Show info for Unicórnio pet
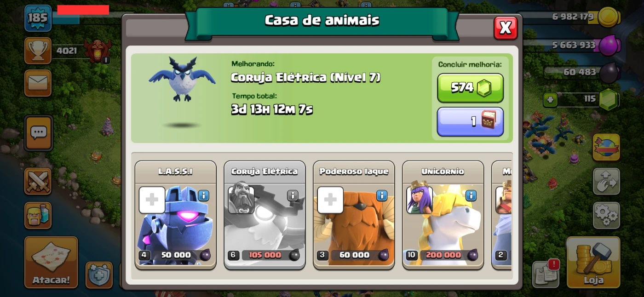Screen dimensions: 644x297 (x=471, y=196)
